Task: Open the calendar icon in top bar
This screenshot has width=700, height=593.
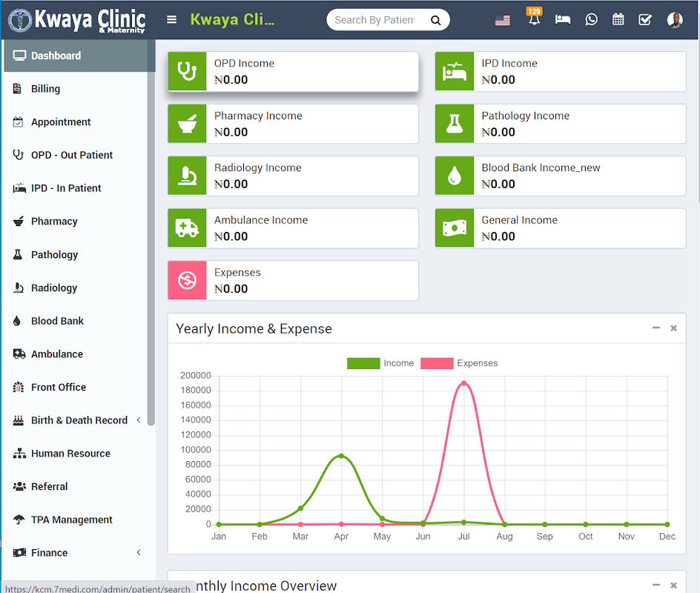Action: [618, 19]
